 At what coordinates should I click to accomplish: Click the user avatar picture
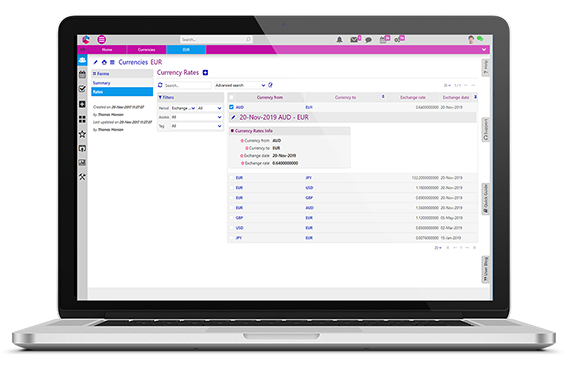[x=471, y=39]
